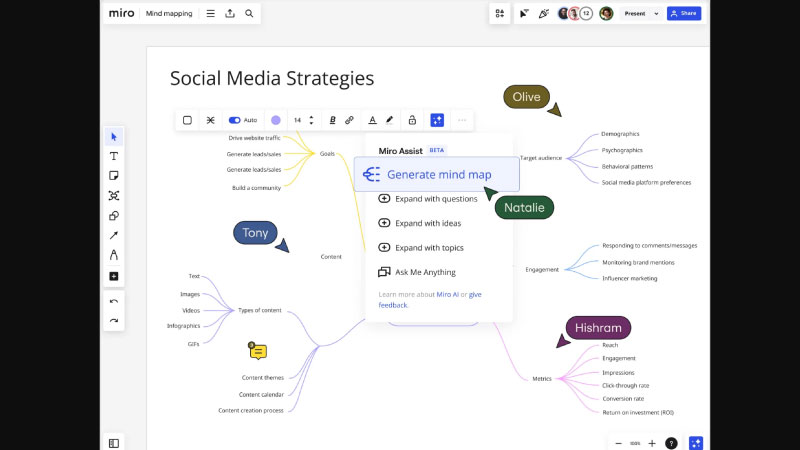Image resolution: width=800 pixels, height=450 pixels.
Task: Pick the purple node color swatch
Action: point(276,120)
